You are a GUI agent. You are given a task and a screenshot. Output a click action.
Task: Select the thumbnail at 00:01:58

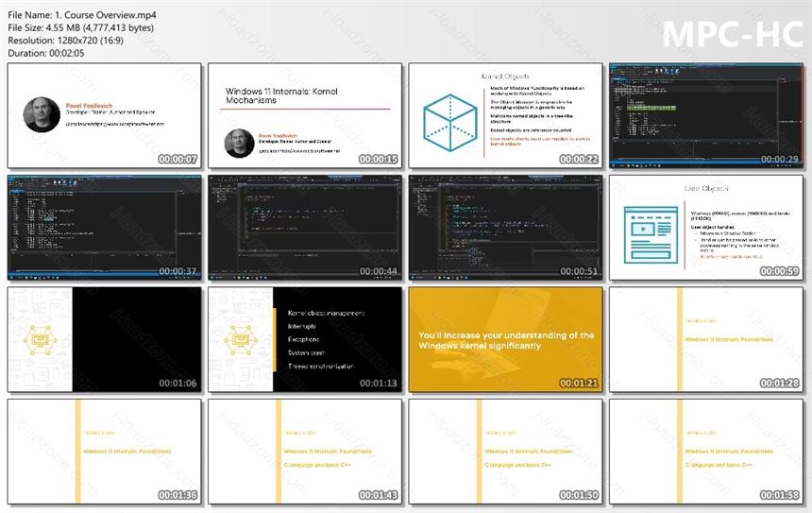pos(706,452)
